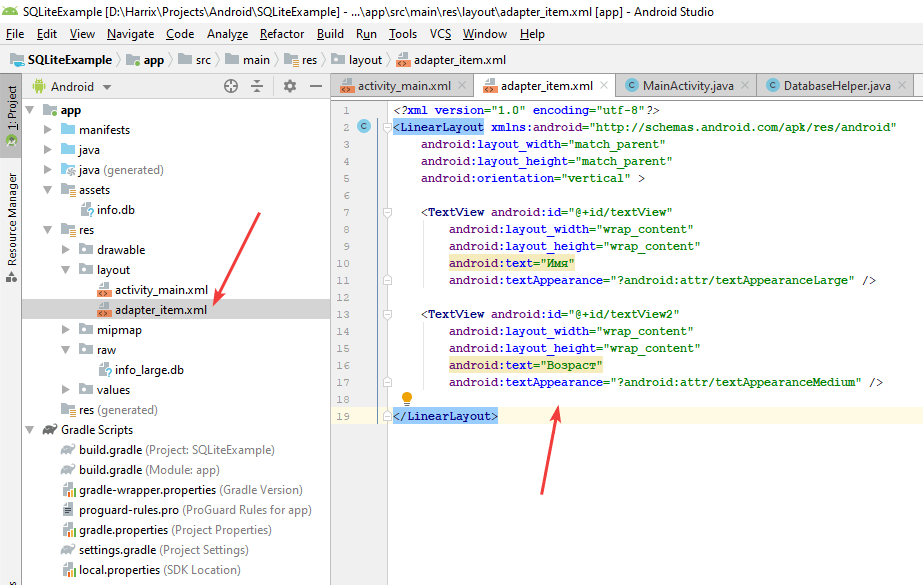Expand the values folder
The image size is (923, 585).
click(66, 390)
